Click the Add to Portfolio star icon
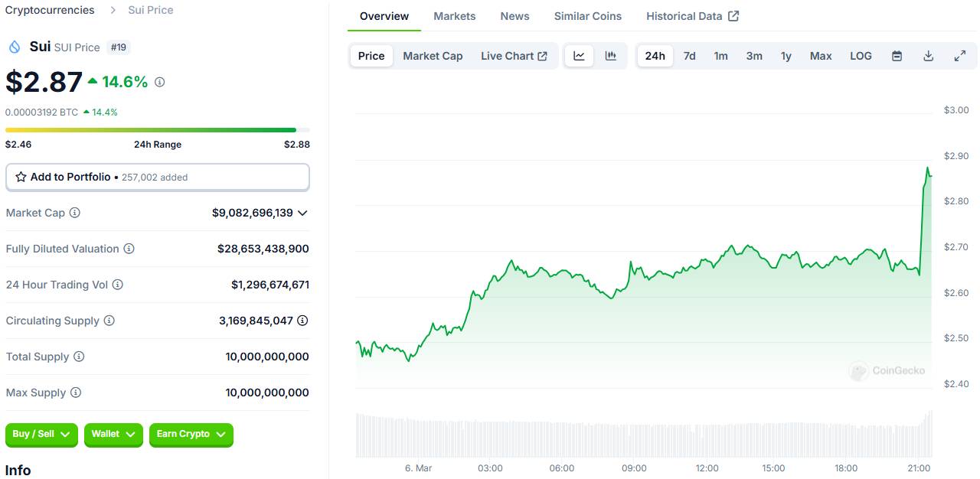The height and width of the screenshot is (479, 980). [x=21, y=177]
